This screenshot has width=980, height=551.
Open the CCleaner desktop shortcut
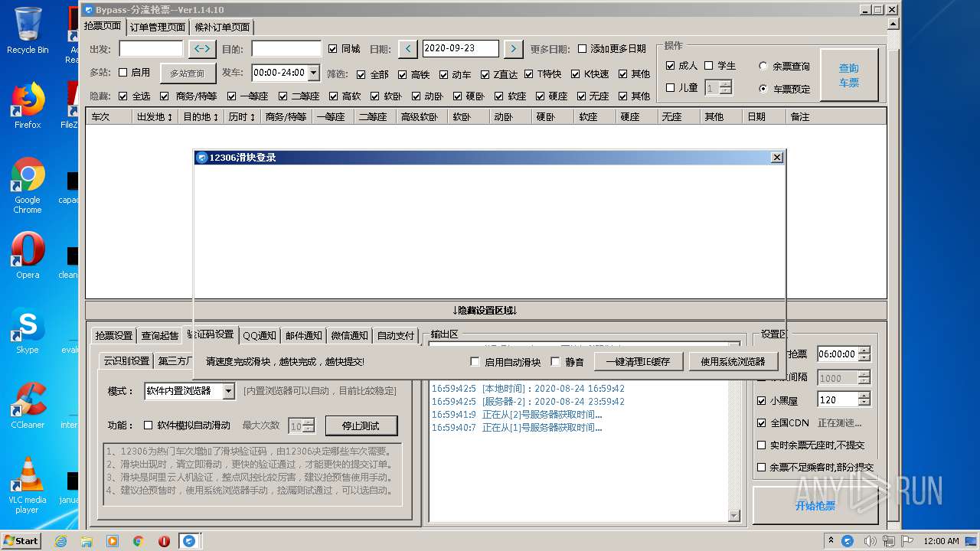[28, 406]
